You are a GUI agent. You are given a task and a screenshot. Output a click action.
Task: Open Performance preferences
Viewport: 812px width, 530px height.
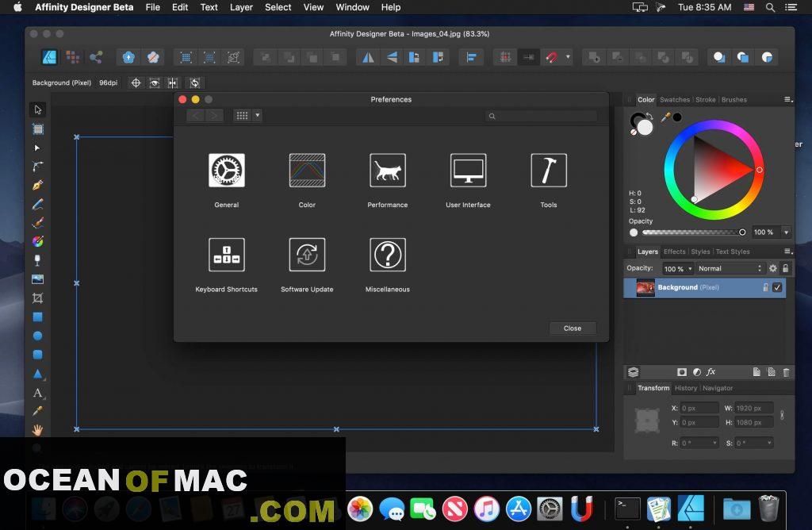pos(387,171)
